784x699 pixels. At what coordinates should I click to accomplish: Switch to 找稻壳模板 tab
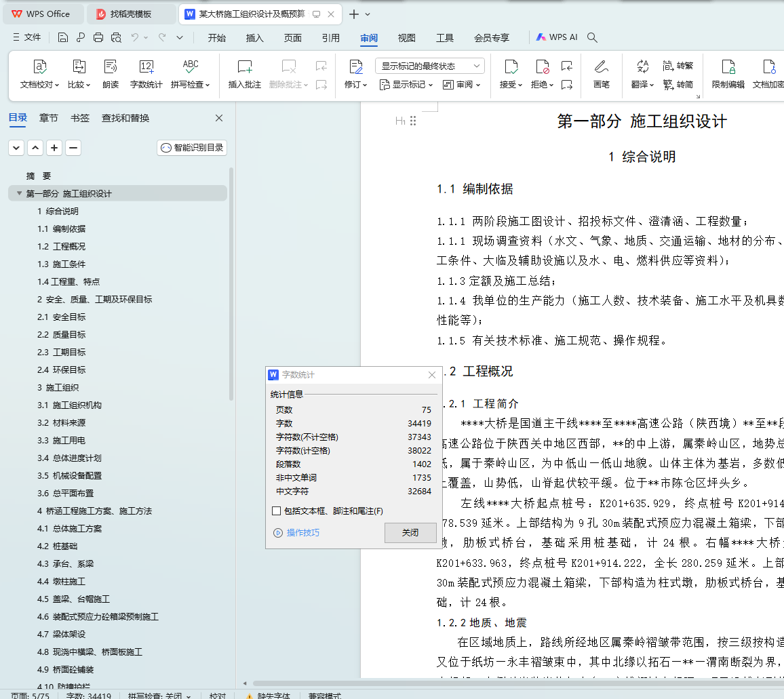pos(131,14)
